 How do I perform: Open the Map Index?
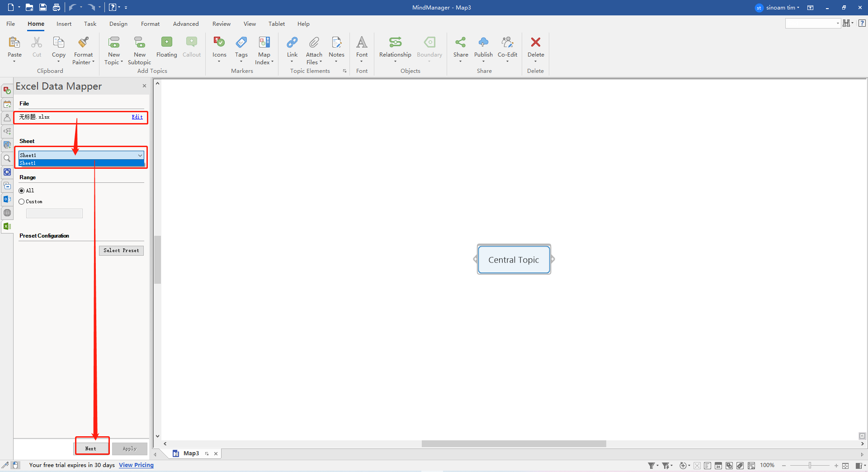pos(264,43)
